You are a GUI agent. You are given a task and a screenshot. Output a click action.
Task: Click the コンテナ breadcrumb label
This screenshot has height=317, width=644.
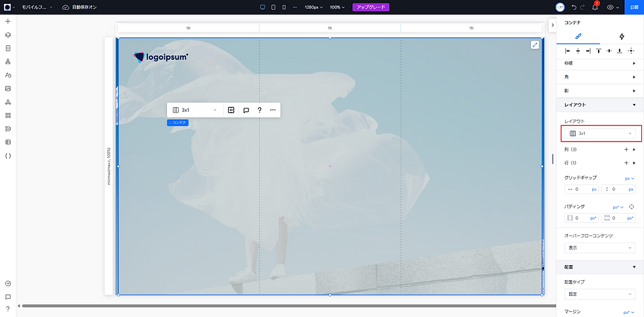tap(178, 122)
